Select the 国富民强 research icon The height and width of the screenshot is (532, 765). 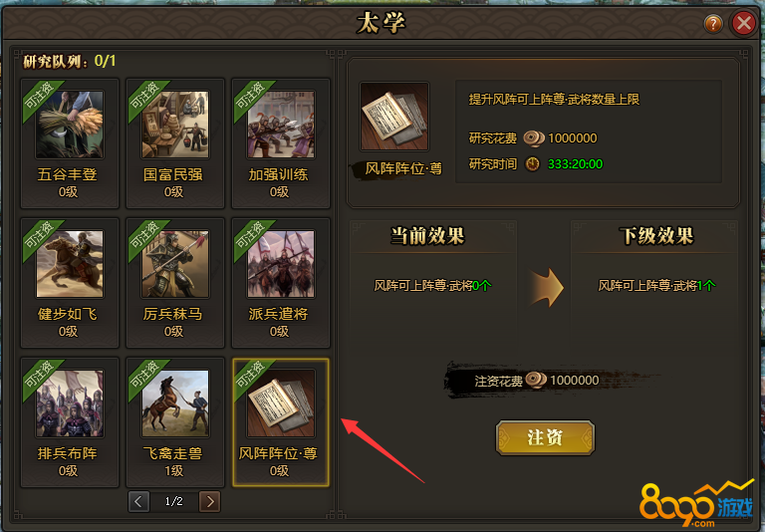(175, 125)
